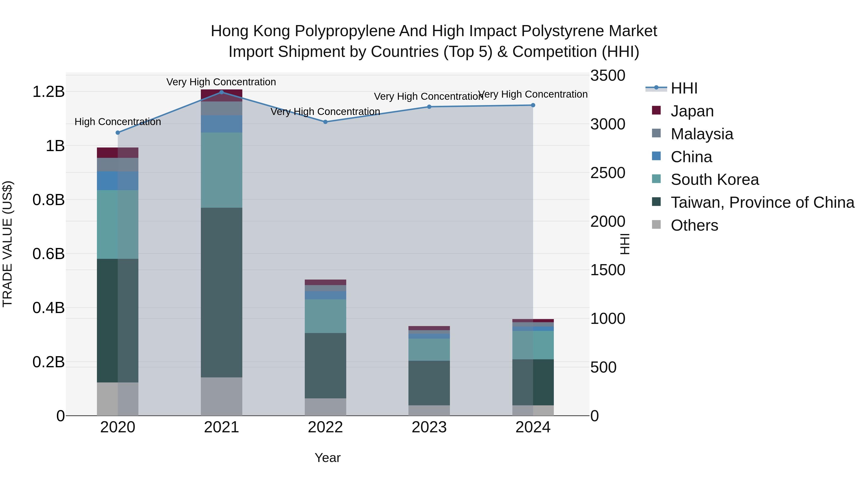Click the Japan segment atop the 2021 bar
Viewport: 868px width, 488px height.
(x=221, y=95)
